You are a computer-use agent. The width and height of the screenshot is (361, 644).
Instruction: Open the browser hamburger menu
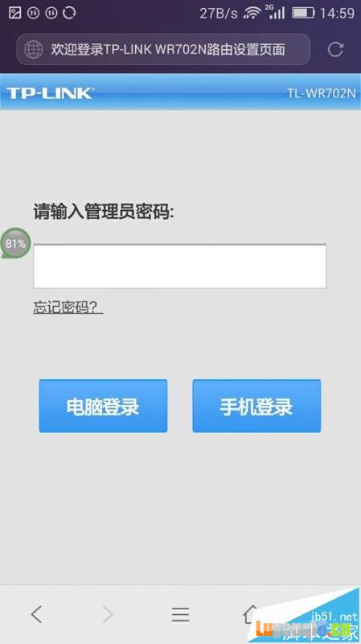180,614
